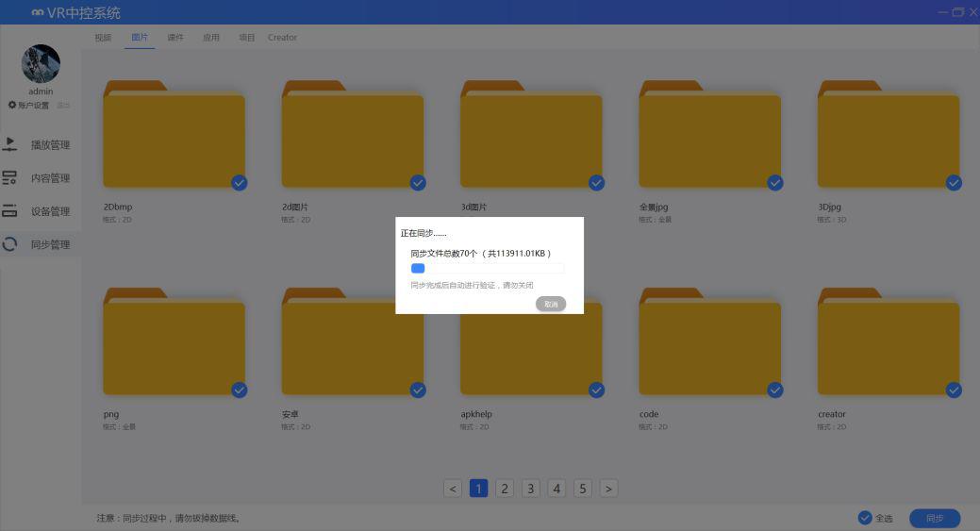
Task: Go to previous page with < arrow
Action: tap(453, 488)
